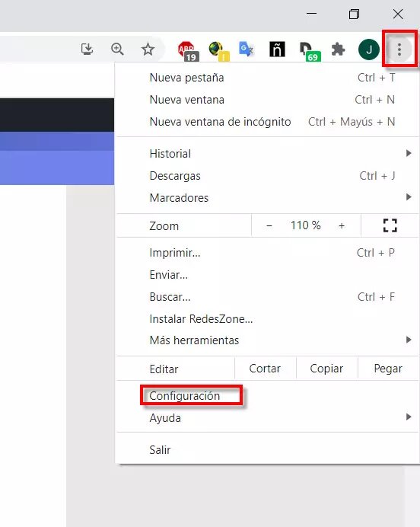The width and height of the screenshot is (420, 527).
Task: Choose Imprimir... in the menu
Action: 268,253
